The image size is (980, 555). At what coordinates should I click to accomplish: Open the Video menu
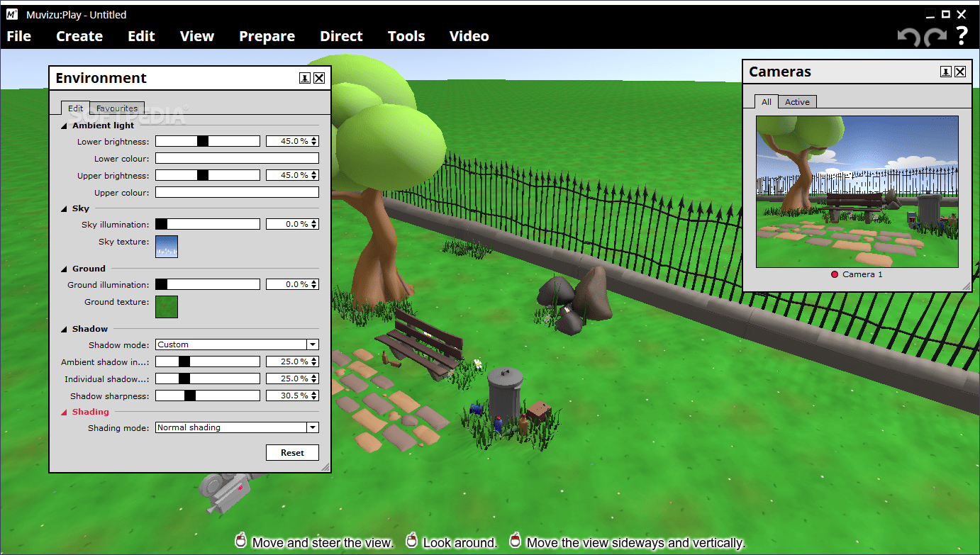click(469, 36)
